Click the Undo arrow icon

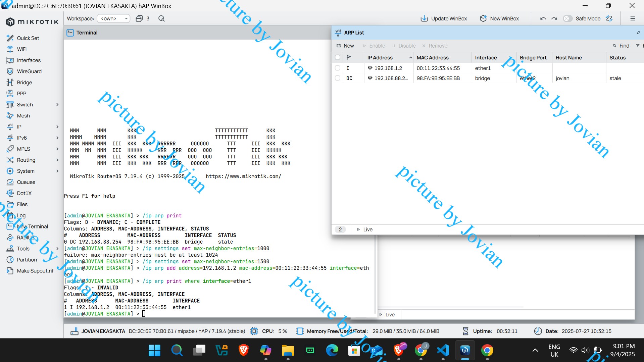(x=543, y=18)
